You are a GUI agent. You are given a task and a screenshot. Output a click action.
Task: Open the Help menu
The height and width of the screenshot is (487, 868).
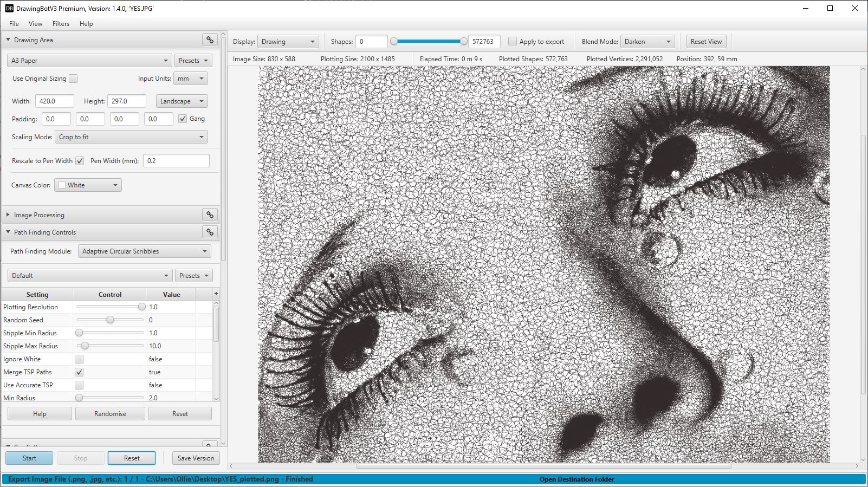86,24
